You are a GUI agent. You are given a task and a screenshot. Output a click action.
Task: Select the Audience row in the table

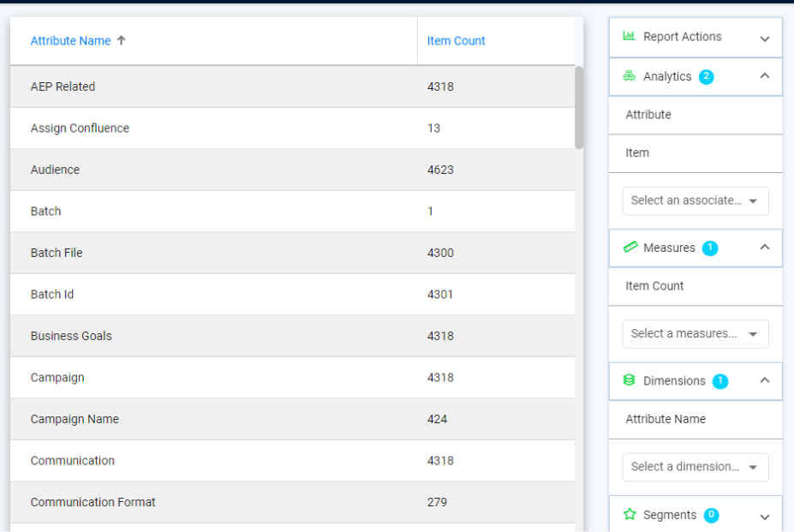[x=291, y=170]
